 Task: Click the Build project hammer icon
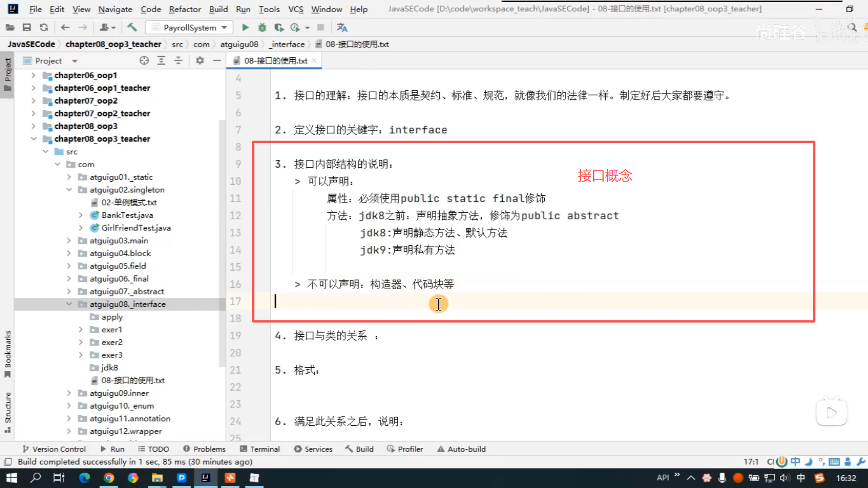(x=132, y=28)
